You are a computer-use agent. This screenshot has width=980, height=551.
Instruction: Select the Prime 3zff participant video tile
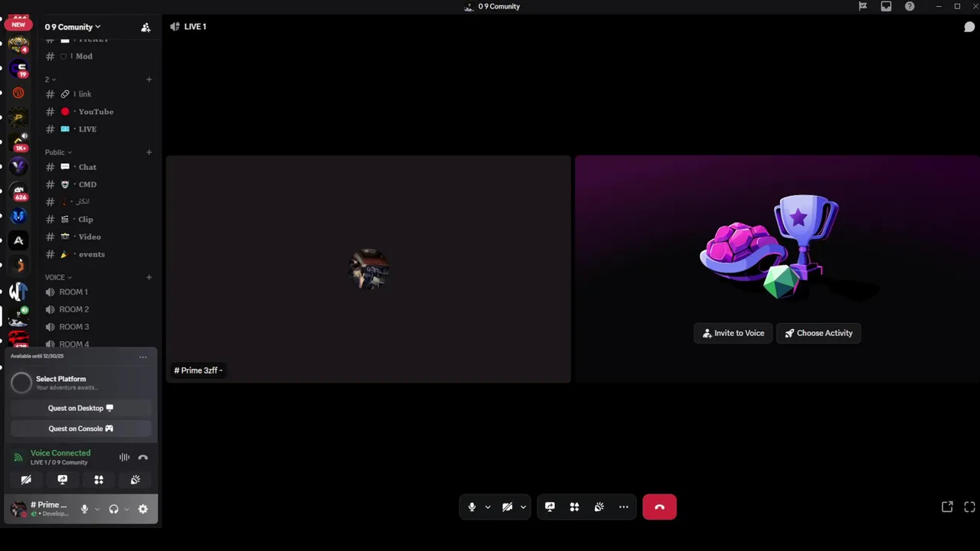tap(368, 269)
